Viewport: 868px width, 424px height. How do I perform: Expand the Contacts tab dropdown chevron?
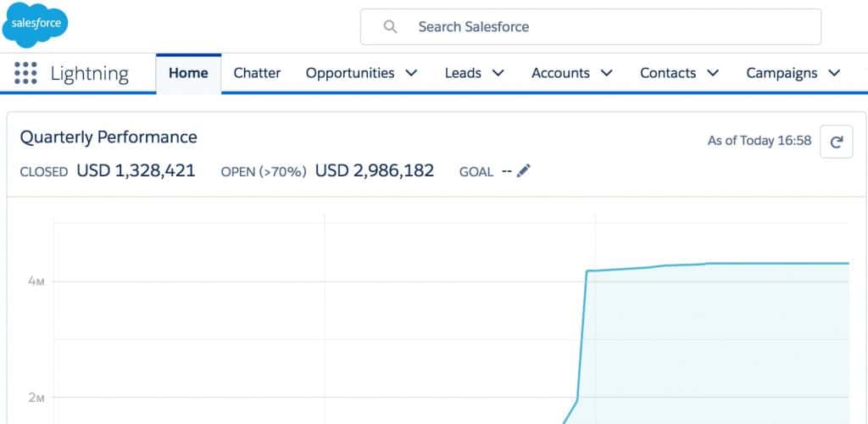pyautogui.click(x=713, y=73)
